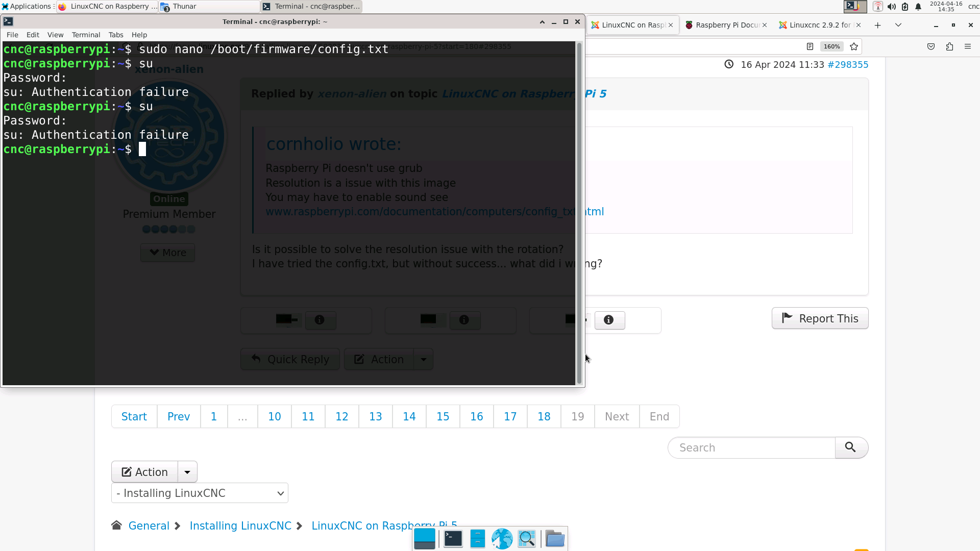Open the home folder icon in the dock

(555, 539)
